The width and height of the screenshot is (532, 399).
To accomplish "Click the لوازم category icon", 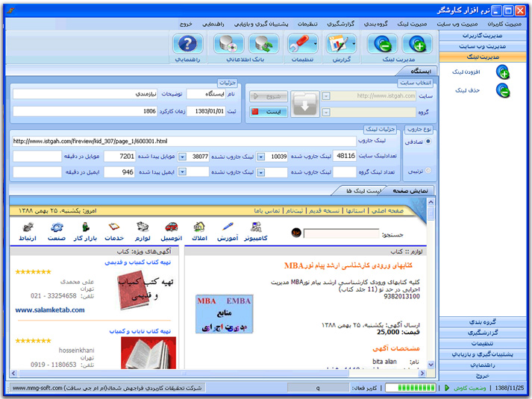I will [143, 227].
